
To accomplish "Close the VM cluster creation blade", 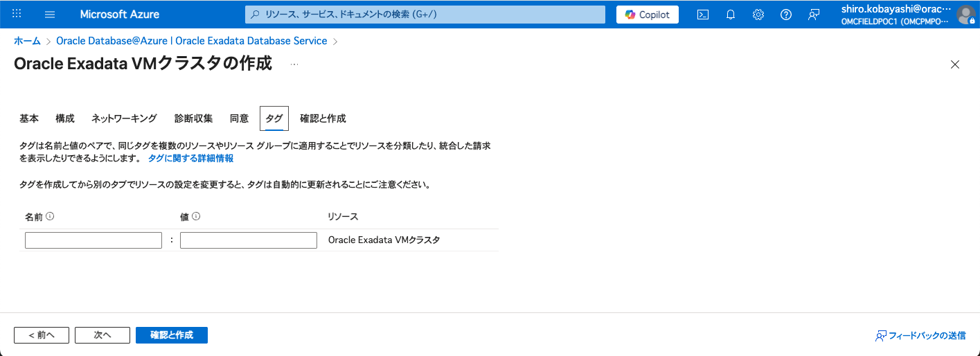I will (x=955, y=64).
